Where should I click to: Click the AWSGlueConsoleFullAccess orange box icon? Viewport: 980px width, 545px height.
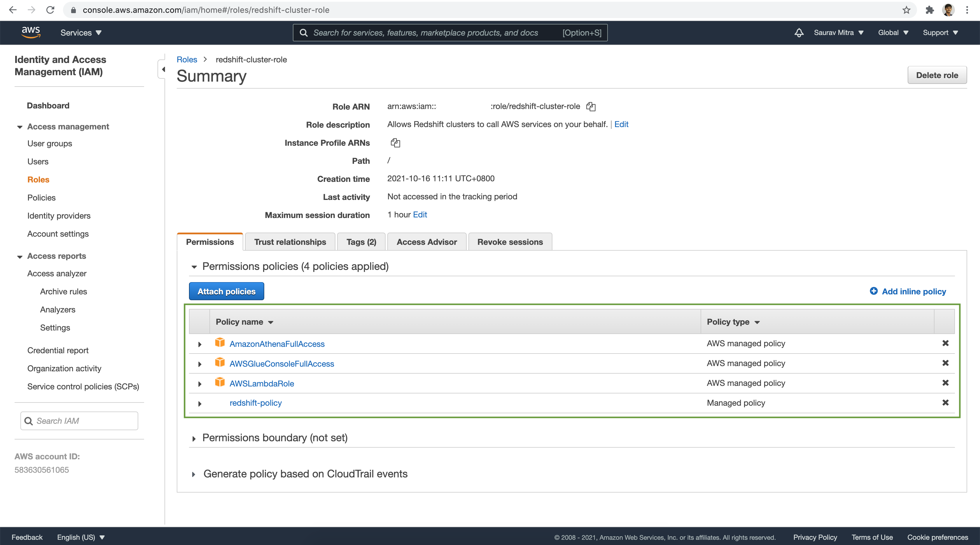[220, 362]
